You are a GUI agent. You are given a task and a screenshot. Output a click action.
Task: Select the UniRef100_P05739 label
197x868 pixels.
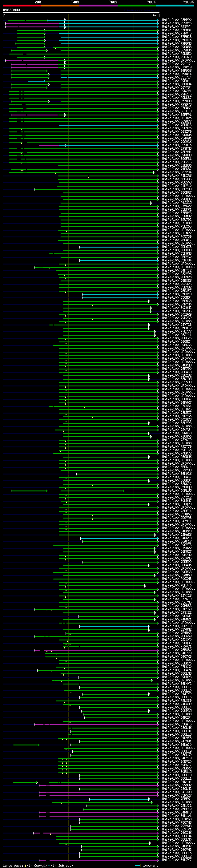point(176,236)
